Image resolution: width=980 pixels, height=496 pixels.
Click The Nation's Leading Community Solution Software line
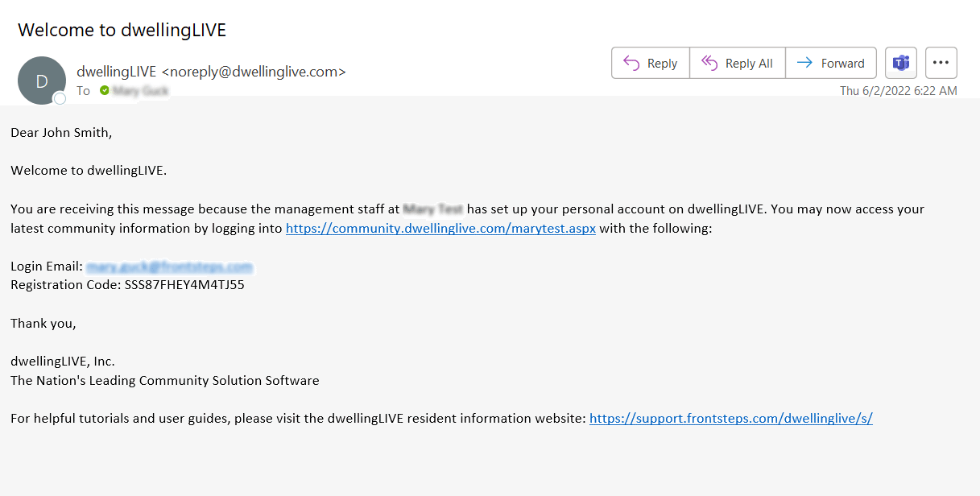click(165, 380)
